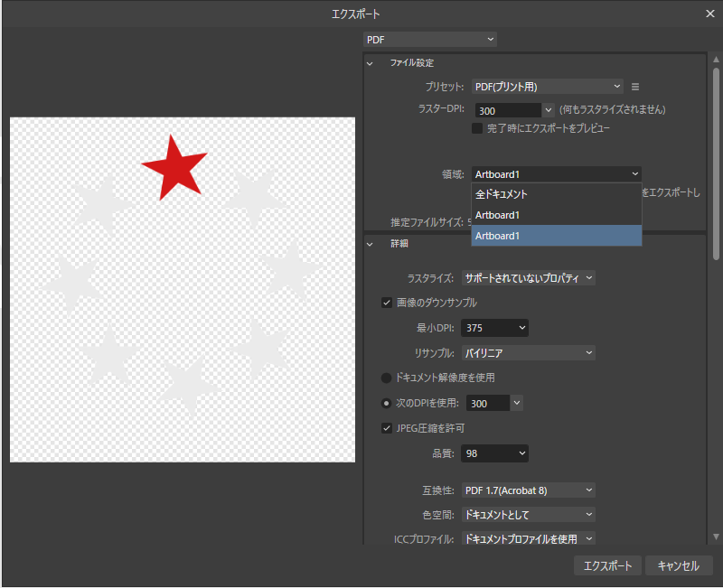Toggle JPEG圧縮を許可 checkbox

387,427
